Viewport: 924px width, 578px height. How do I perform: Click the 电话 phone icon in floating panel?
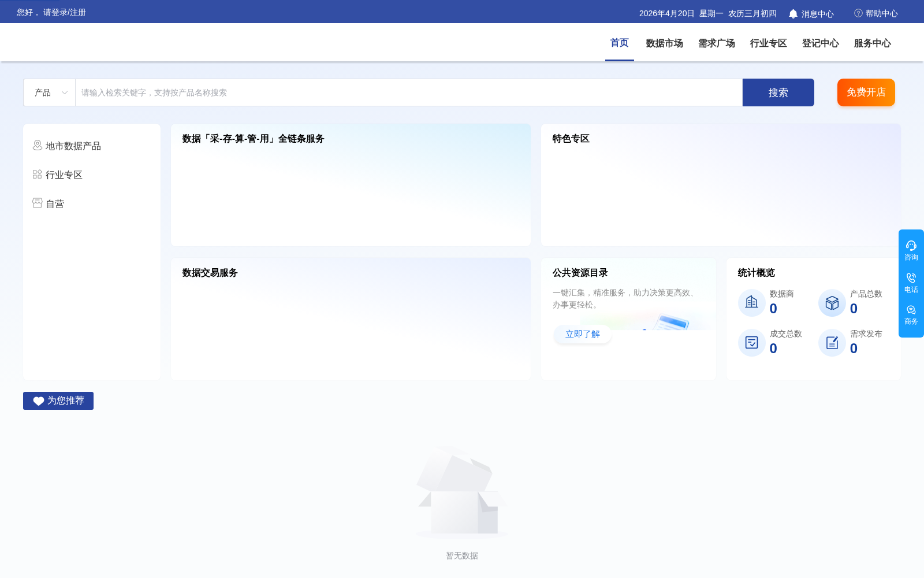[911, 278]
